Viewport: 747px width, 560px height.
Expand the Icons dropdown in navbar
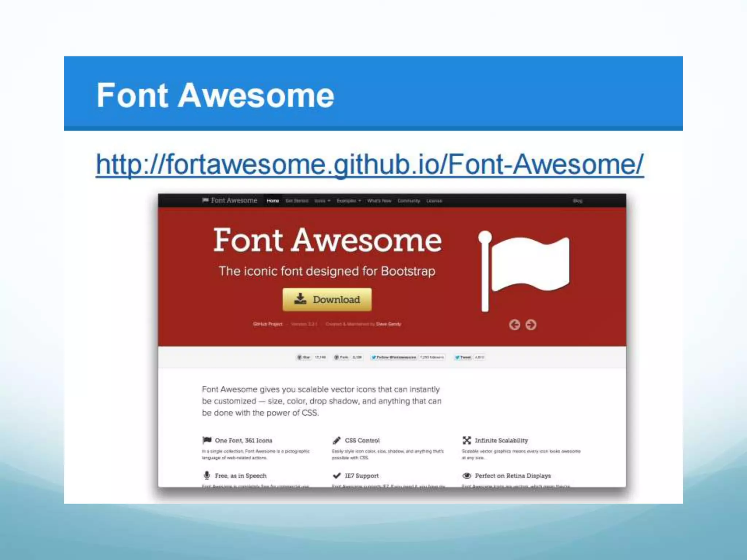pyautogui.click(x=322, y=201)
